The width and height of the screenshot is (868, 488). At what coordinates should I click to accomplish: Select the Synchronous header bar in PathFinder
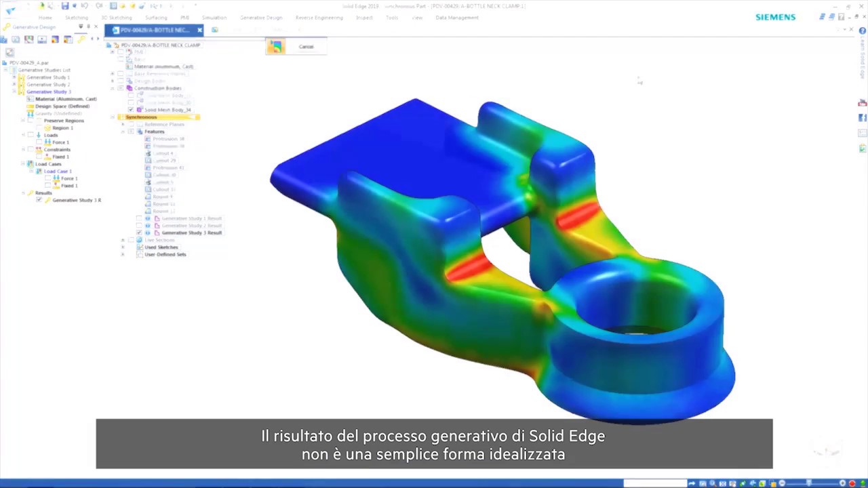tap(159, 117)
